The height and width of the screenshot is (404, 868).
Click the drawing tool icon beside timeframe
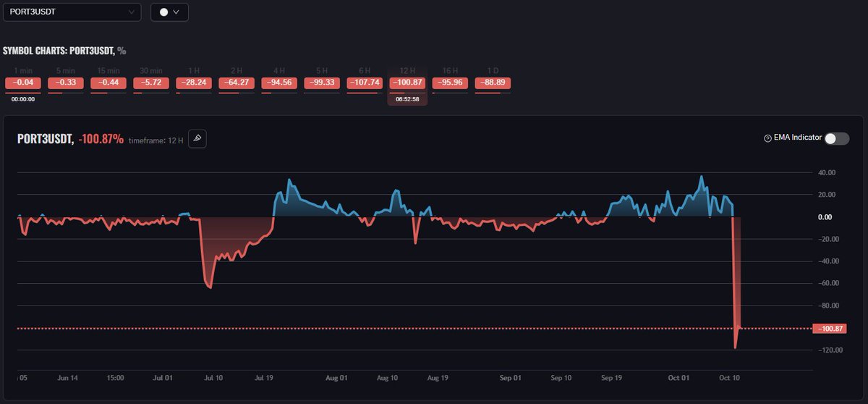tap(197, 138)
